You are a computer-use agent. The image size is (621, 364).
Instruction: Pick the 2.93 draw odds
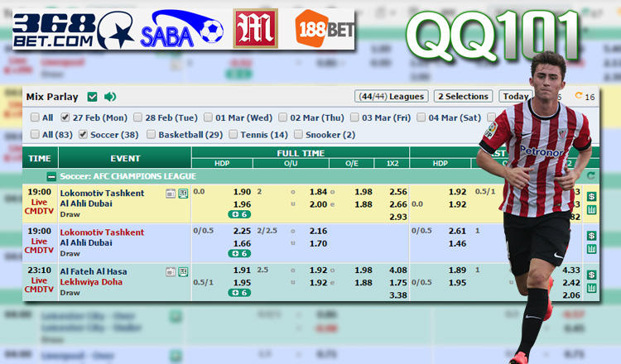coord(398,217)
